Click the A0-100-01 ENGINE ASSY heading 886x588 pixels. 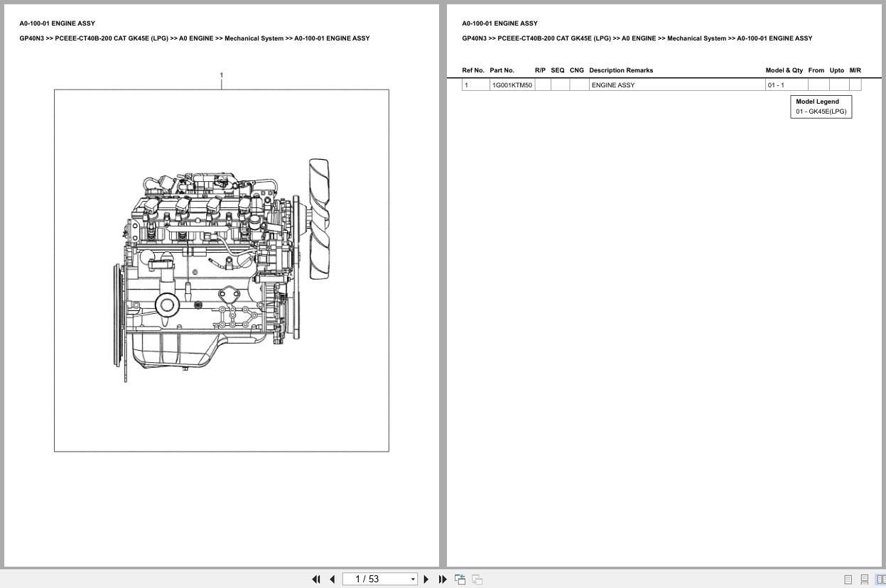coord(57,23)
